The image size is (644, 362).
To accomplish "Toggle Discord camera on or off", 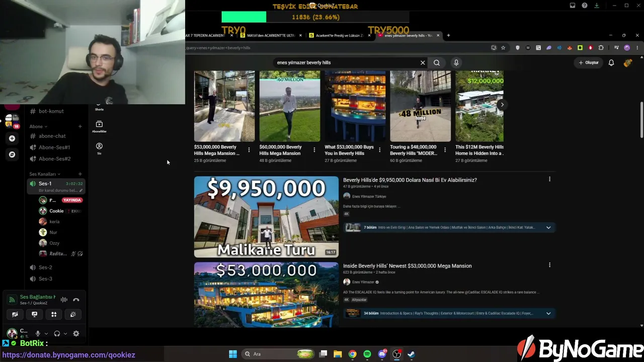I will 15,314.
